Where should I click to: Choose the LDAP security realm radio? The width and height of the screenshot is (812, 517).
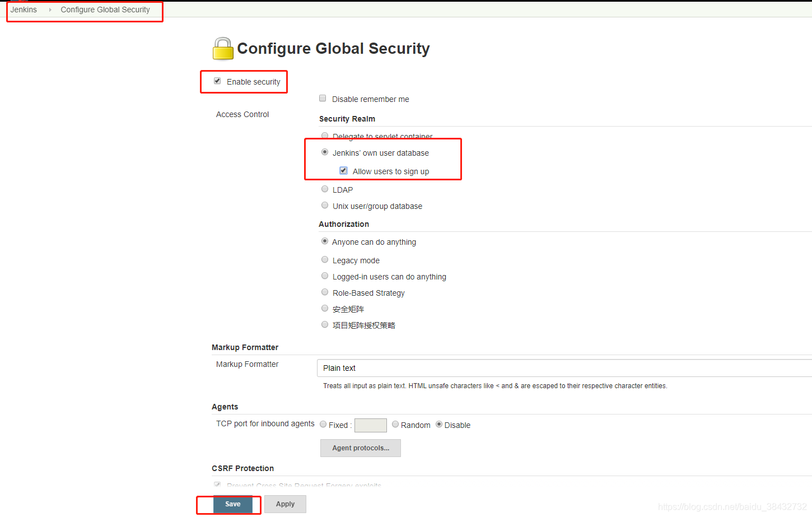click(325, 189)
